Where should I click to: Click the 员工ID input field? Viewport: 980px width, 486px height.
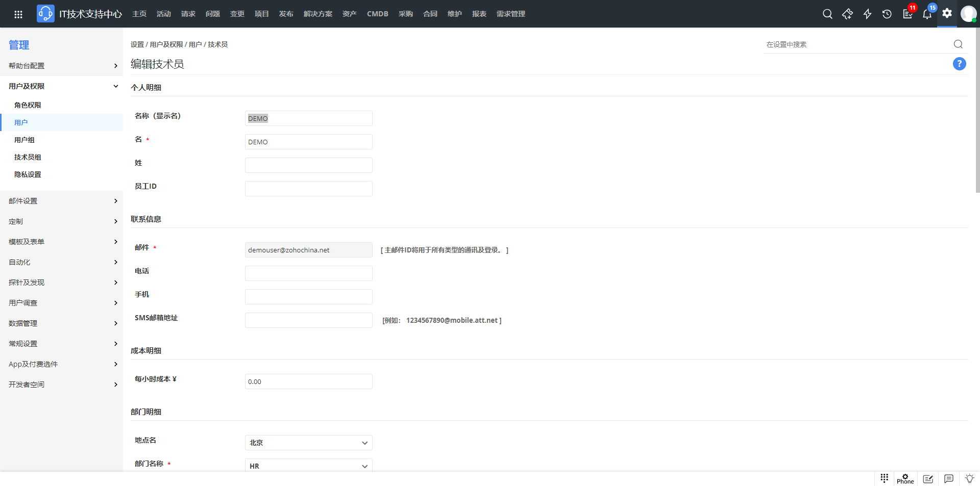pos(309,189)
